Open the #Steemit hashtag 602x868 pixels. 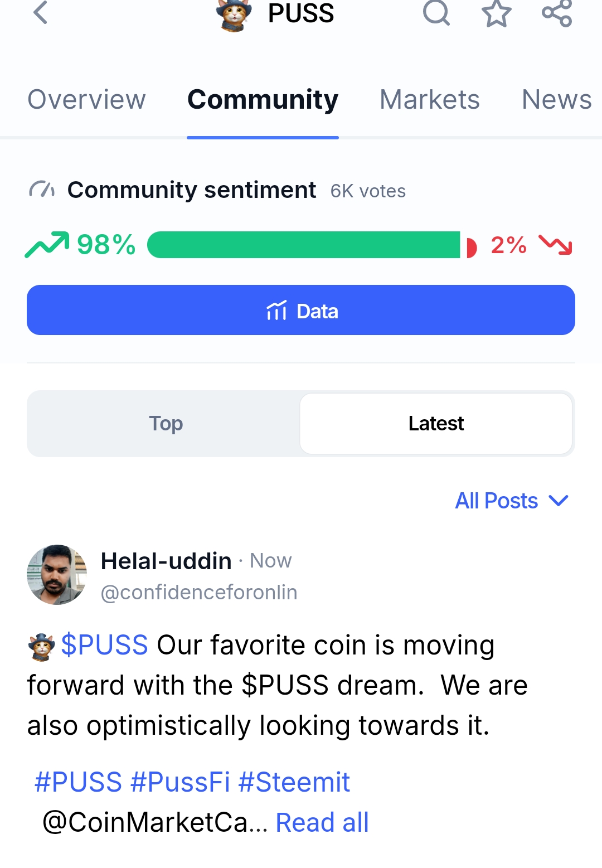coord(294,782)
